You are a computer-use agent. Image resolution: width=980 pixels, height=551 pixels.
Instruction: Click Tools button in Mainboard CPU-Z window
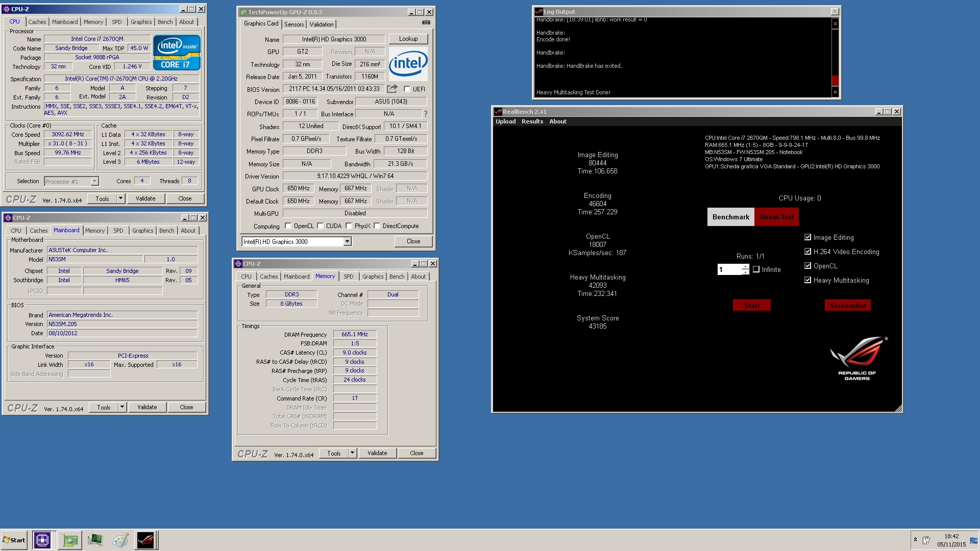click(104, 407)
